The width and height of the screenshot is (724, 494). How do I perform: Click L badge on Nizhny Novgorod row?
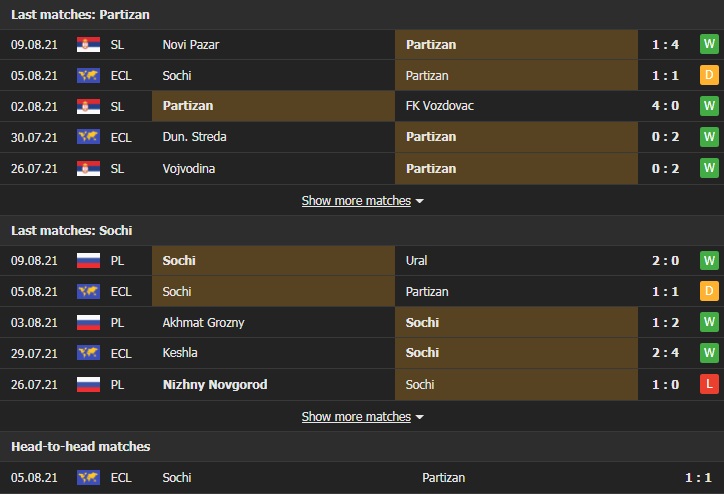click(709, 384)
